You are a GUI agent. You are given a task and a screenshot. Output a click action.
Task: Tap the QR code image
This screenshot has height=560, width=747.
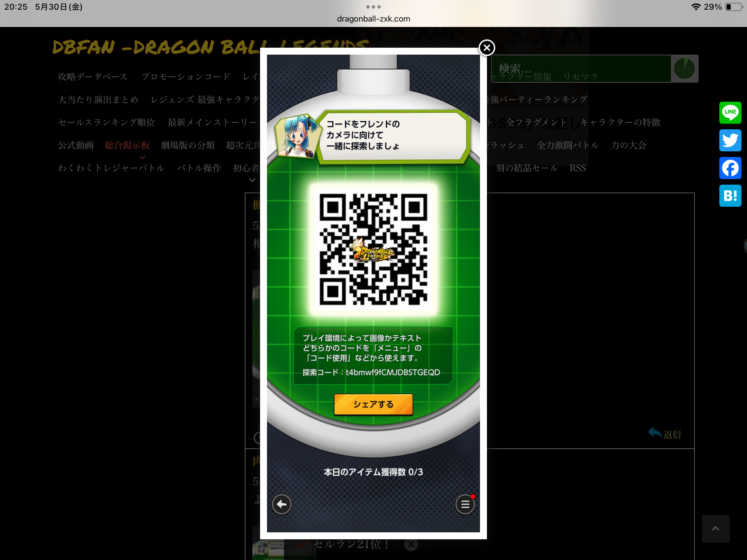pos(373,249)
